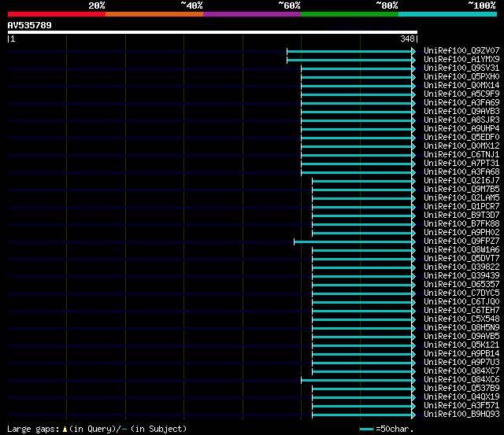Click the UniRef100_A9PH02 text

coord(461,233)
